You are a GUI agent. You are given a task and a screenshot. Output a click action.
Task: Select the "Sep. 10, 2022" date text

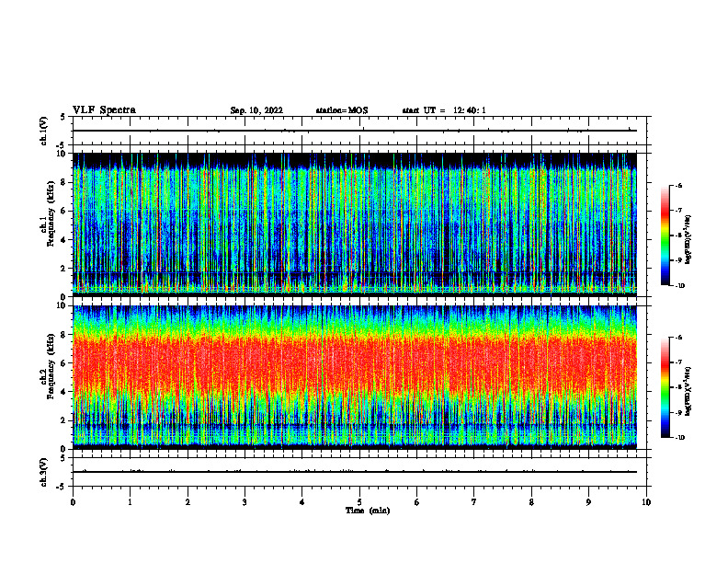pyautogui.click(x=256, y=110)
